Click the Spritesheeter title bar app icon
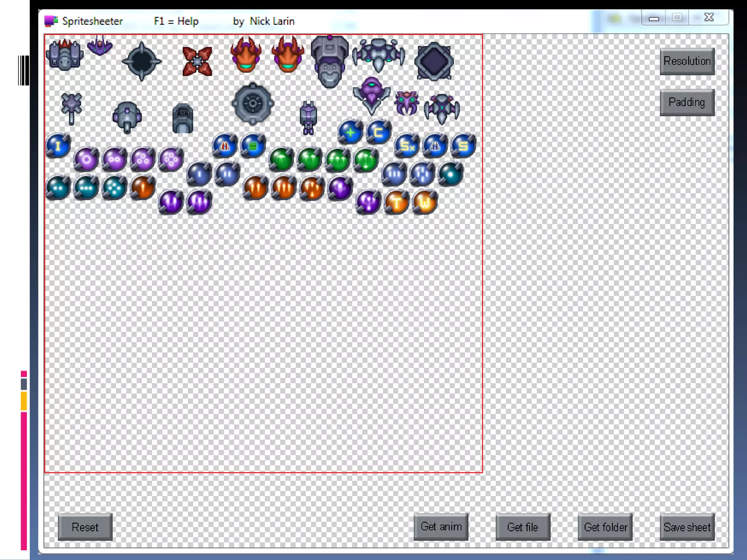The image size is (747, 560). pos(51,21)
